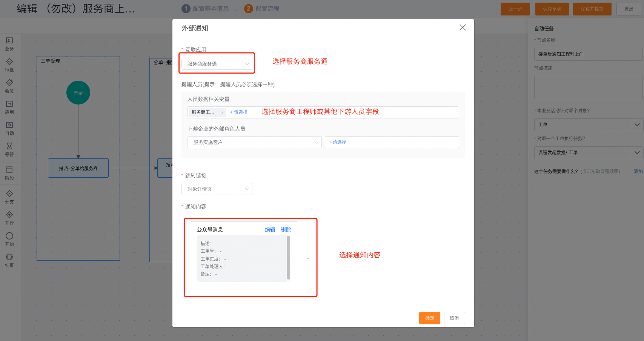Image resolution: width=644 pixels, height=341 pixels.
Task: Remove the 服务商工… variable tag
Action: coord(222,112)
